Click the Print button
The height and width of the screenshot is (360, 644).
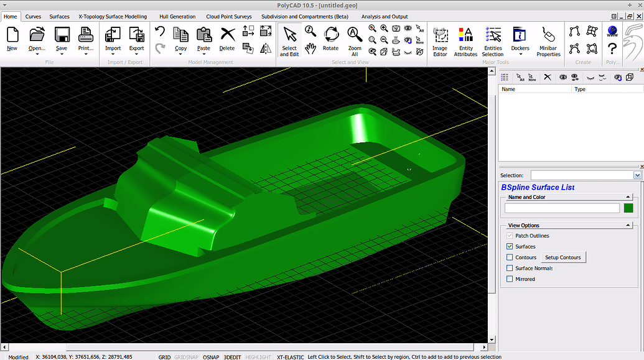[86, 39]
